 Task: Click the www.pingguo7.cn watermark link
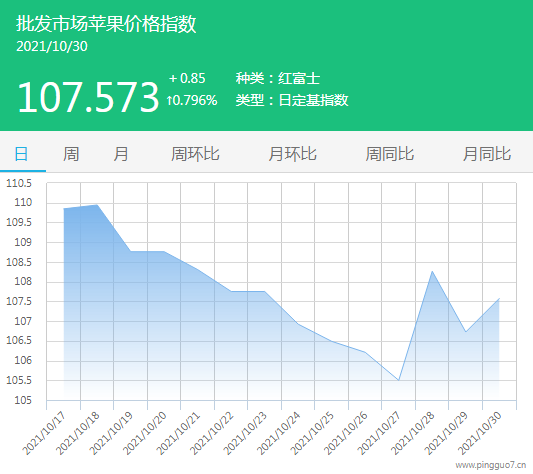click(x=491, y=465)
